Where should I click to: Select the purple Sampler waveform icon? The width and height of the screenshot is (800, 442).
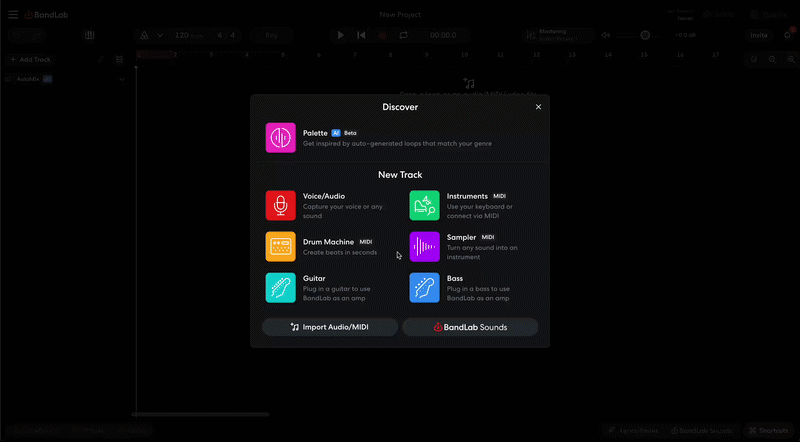(x=425, y=247)
